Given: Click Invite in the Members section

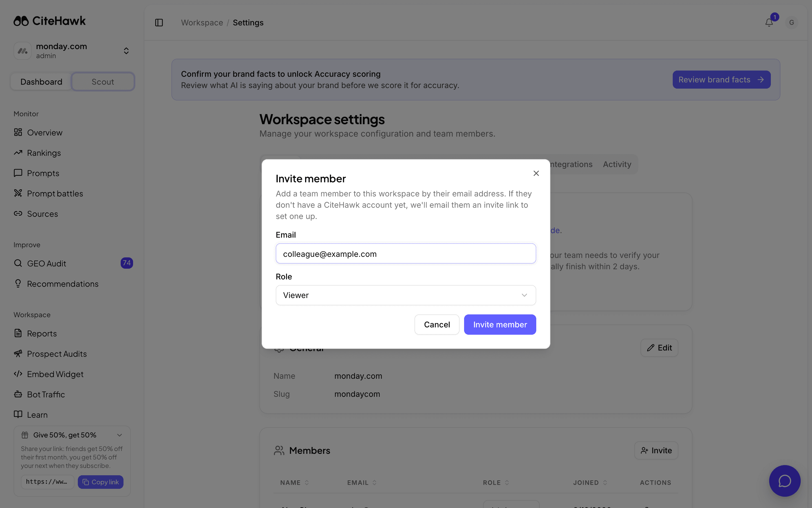Looking at the screenshot, I should tap(656, 450).
